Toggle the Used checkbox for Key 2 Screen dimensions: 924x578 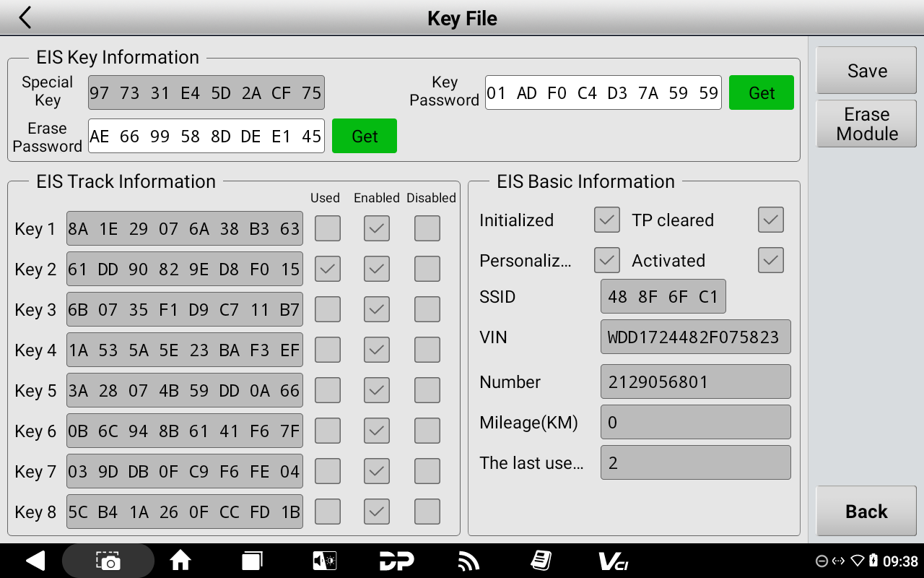point(328,269)
